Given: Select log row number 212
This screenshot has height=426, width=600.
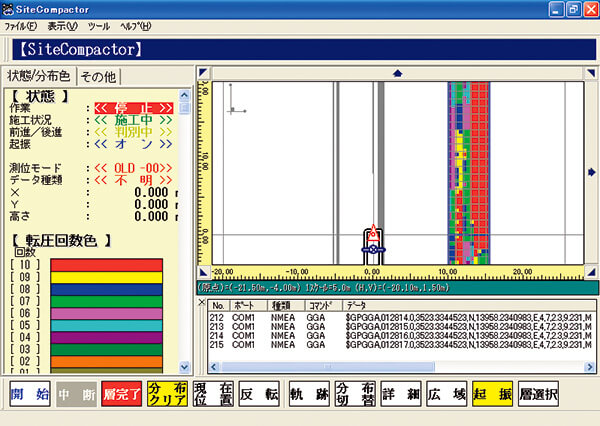Looking at the screenshot, I should tap(402, 318).
